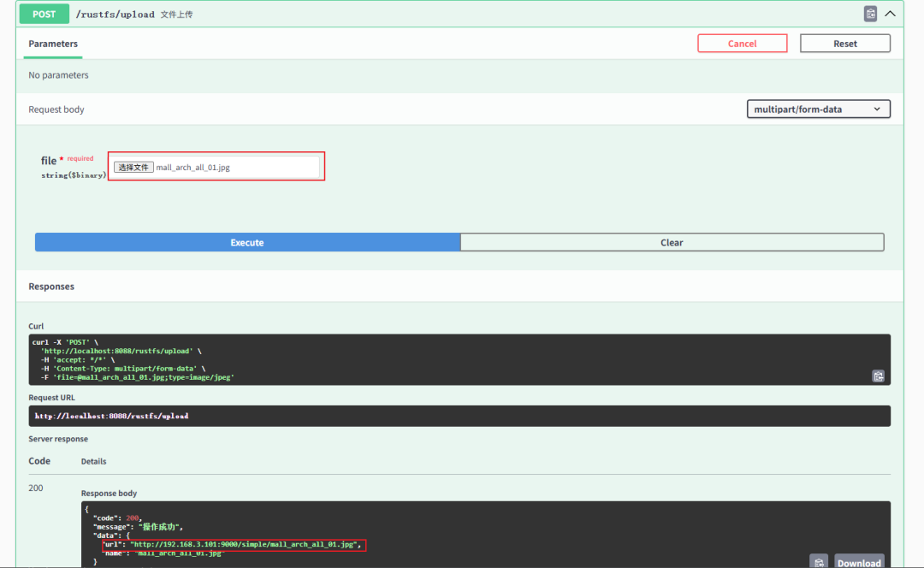
Task: Copy the response body icon
Action: point(819,563)
